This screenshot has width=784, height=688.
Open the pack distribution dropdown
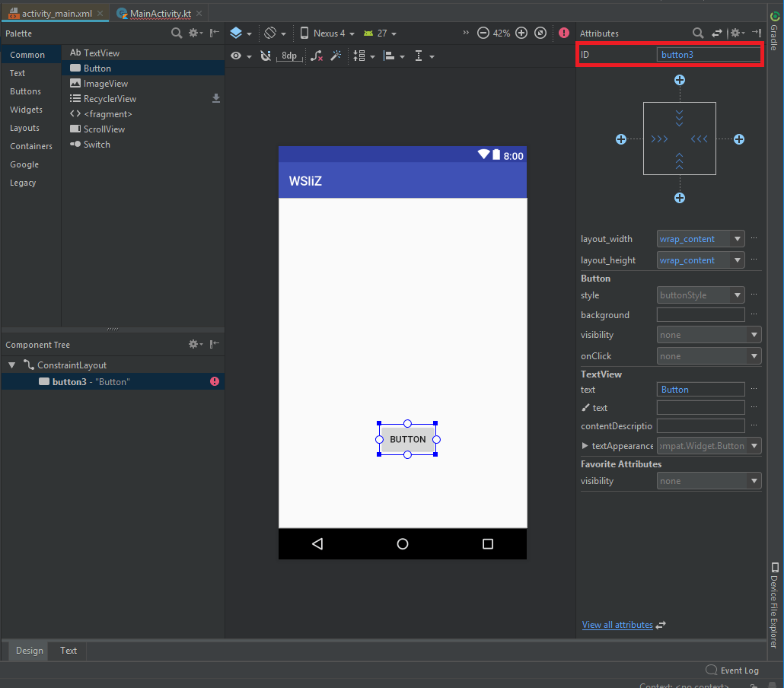point(364,56)
